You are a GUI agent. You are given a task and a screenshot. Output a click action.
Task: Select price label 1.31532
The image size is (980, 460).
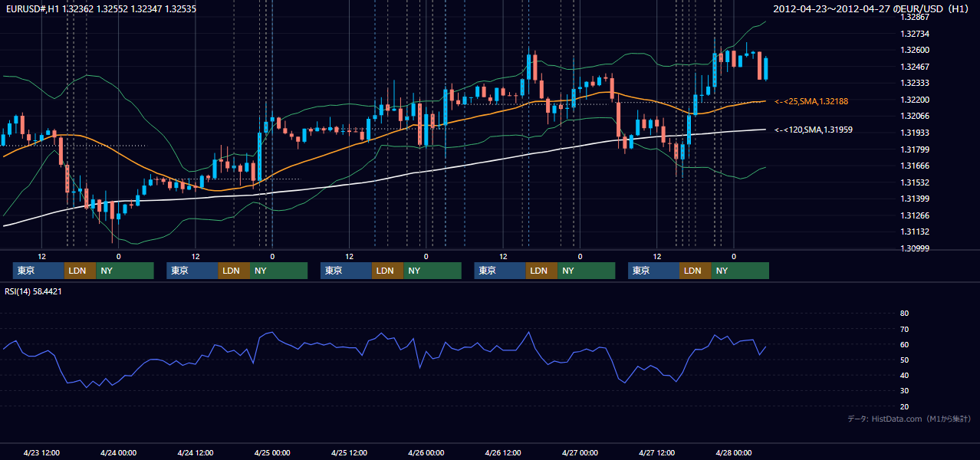click(915, 182)
